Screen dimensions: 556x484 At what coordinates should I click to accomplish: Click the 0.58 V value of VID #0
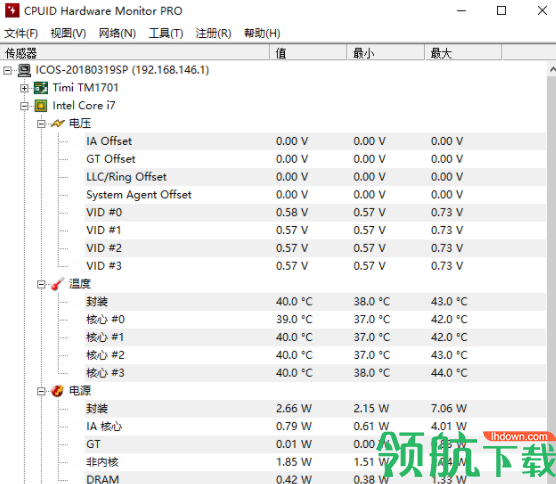tap(292, 212)
